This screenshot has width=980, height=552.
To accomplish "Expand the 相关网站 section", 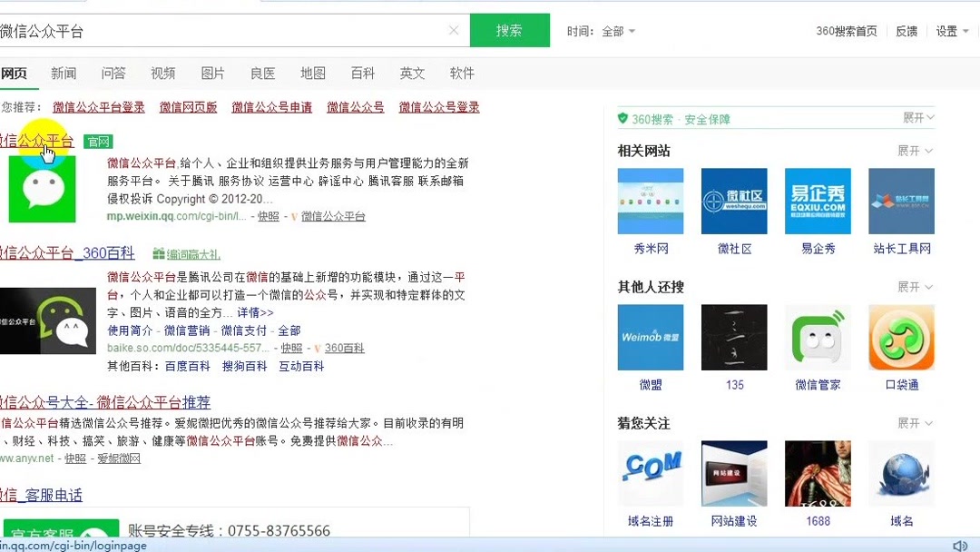I will (x=915, y=151).
